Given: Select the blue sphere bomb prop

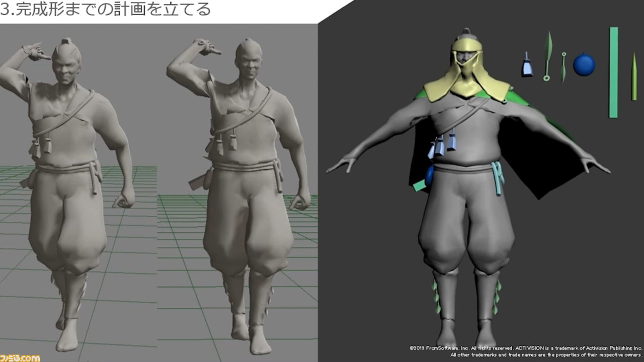Looking at the screenshot, I should click(584, 65).
